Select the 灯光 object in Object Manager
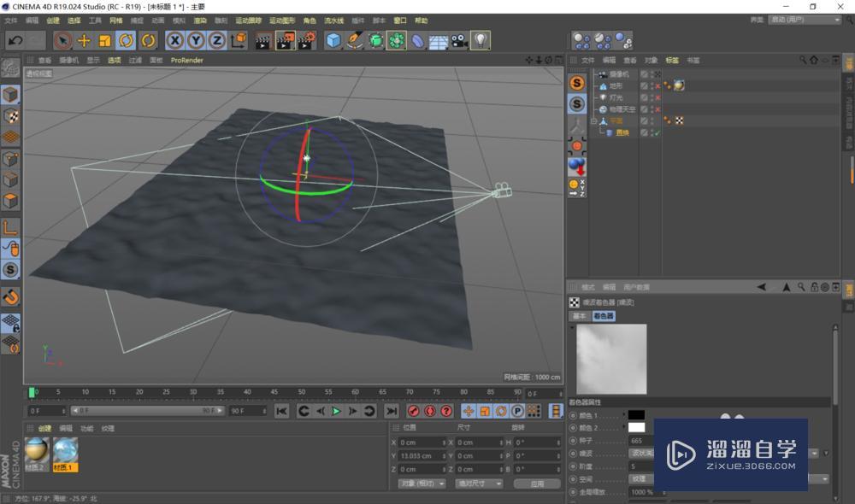The width and height of the screenshot is (855, 504). click(616, 97)
